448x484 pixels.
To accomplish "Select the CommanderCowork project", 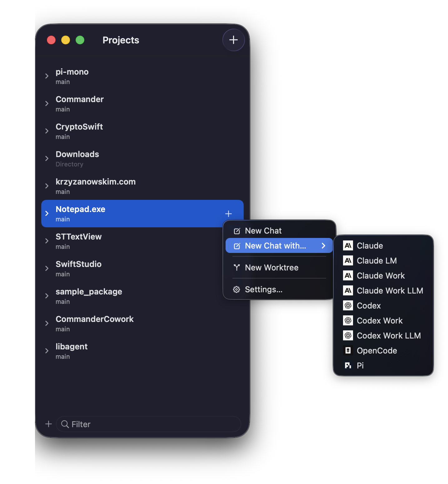I will (95, 323).
